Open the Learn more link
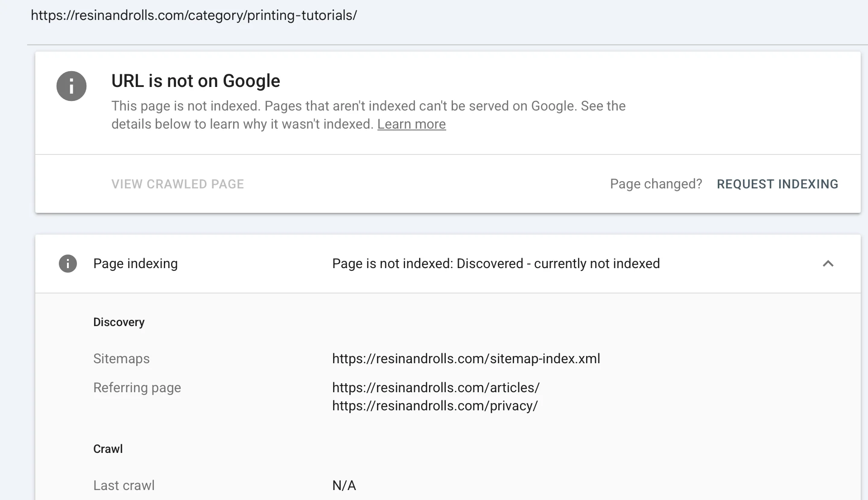The width and height of the screenshot is (868, 500). point(411,124)
